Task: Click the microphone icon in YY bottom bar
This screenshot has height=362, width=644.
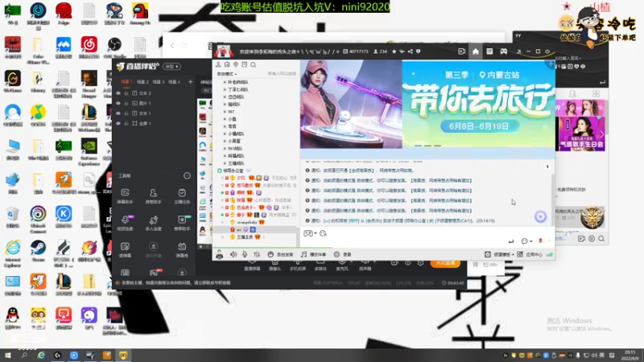Action: pos(245,254)
